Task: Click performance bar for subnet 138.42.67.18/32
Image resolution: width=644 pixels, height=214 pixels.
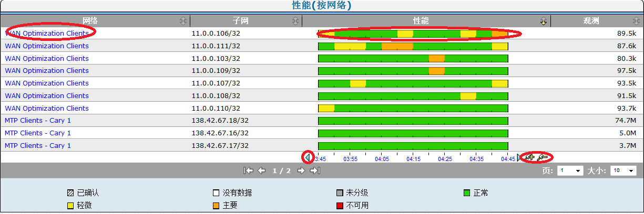Action: tap(413, 121)
